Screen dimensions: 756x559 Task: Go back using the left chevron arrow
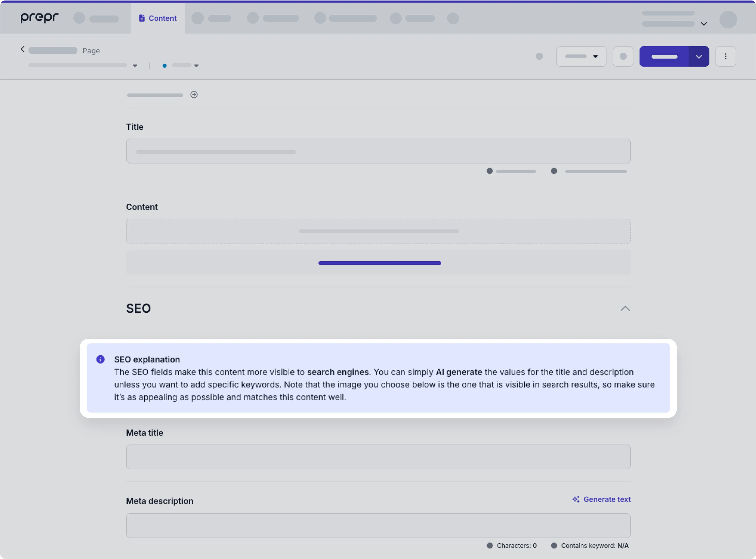tap(22, 49)
